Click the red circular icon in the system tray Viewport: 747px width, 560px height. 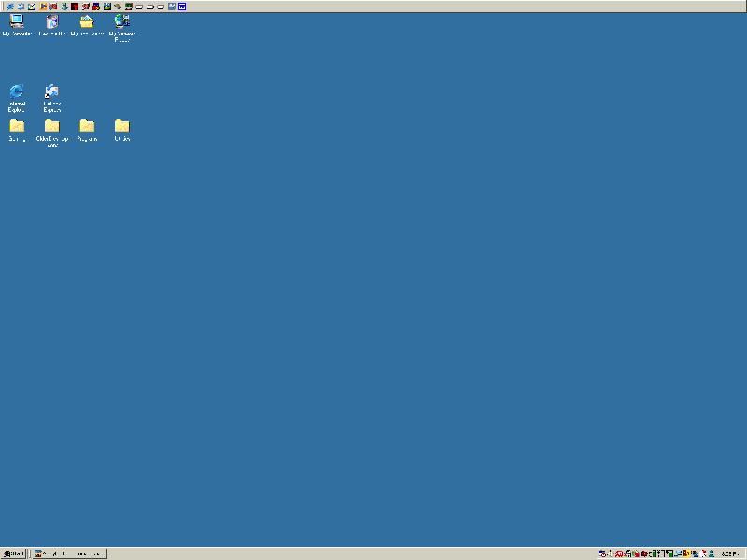click(619, 553)
